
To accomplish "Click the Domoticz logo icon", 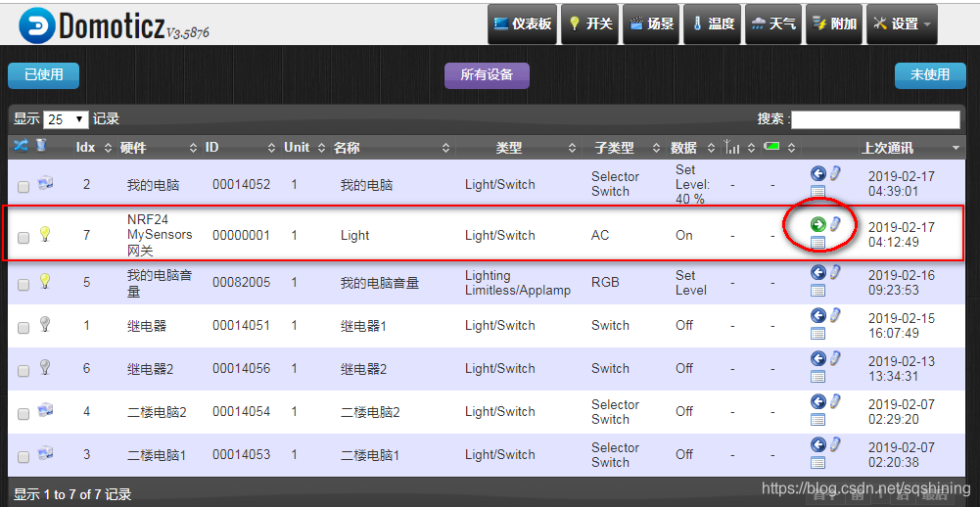I will (x=37, y=25).
